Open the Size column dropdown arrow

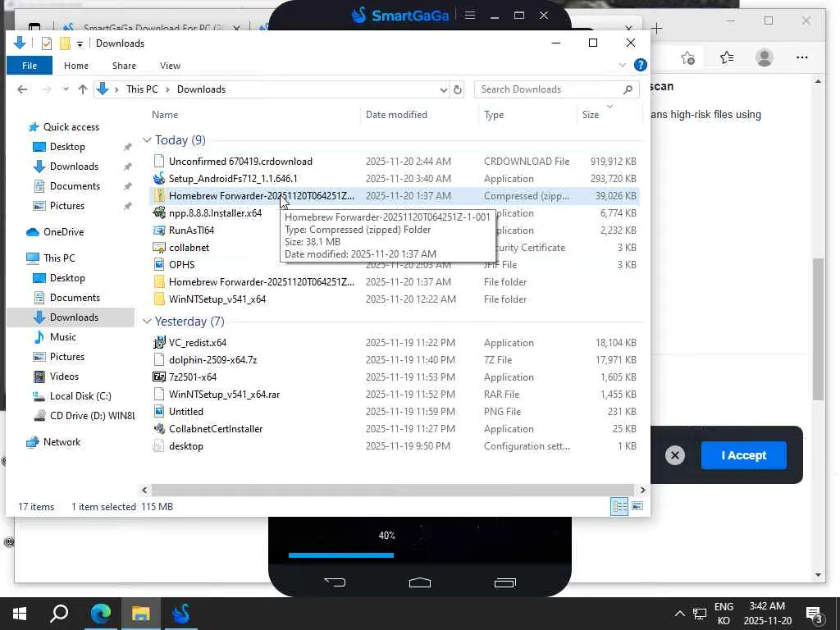pyautogui.click(x=609, y=107)
